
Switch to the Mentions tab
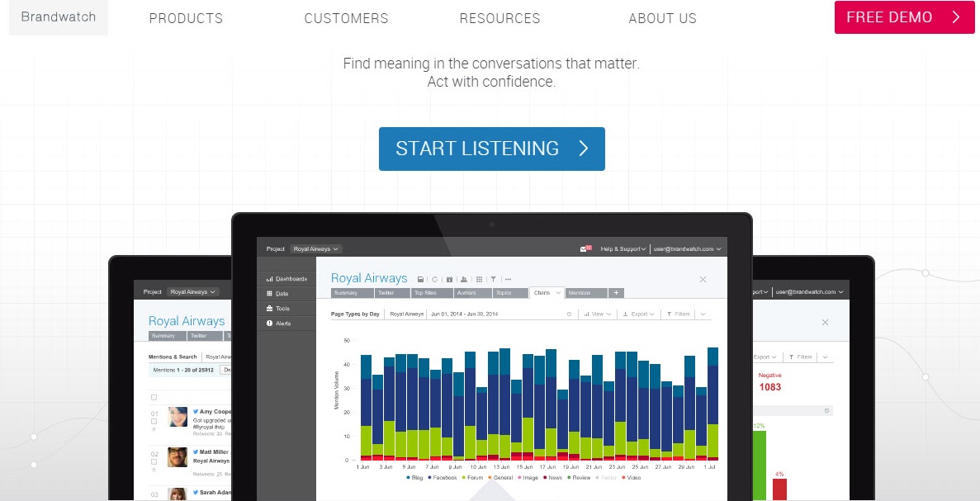pos(586,293)
